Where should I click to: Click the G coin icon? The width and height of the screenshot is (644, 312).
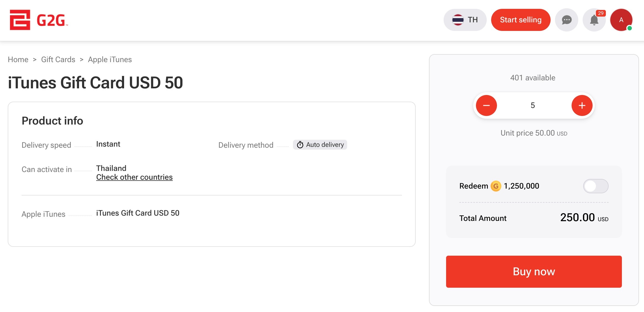[496, 186]
